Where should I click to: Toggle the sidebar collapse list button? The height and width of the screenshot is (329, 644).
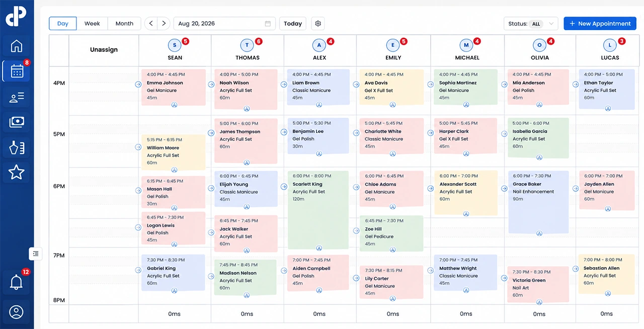[x=35, y=254]
